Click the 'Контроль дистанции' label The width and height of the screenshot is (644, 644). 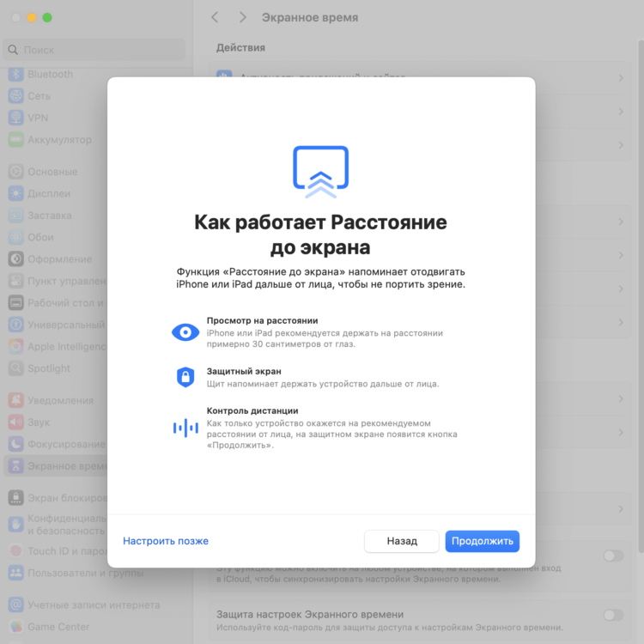point(252,410)
